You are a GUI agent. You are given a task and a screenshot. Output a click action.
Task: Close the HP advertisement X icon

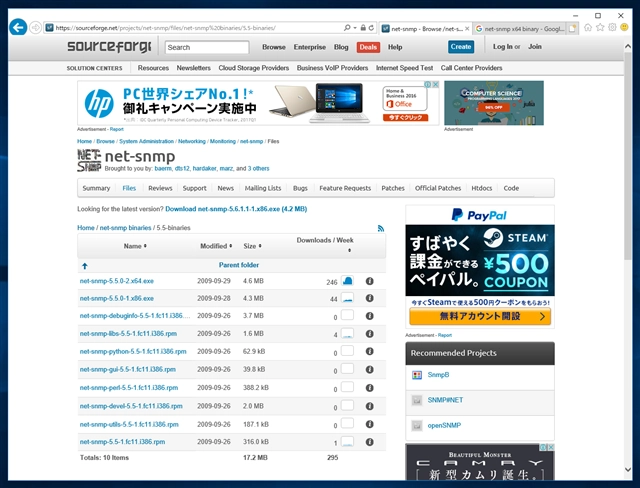436,84
